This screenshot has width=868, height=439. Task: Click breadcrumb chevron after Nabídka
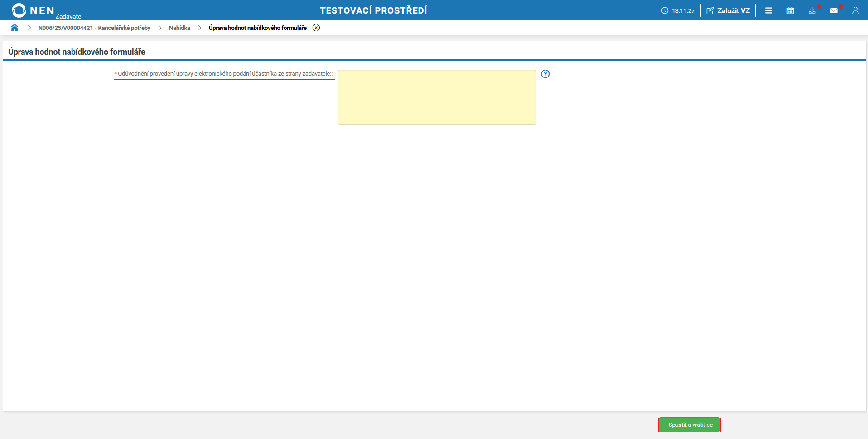coord(199,28)
